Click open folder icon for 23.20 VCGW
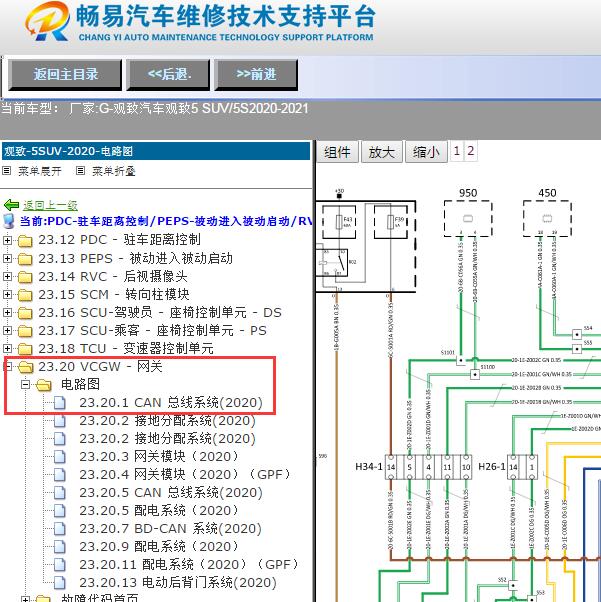The image size is (601, 602). [25, 367]
